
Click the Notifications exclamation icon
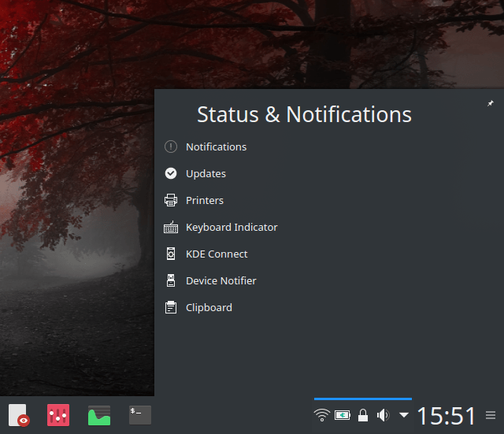click(171, 147)
